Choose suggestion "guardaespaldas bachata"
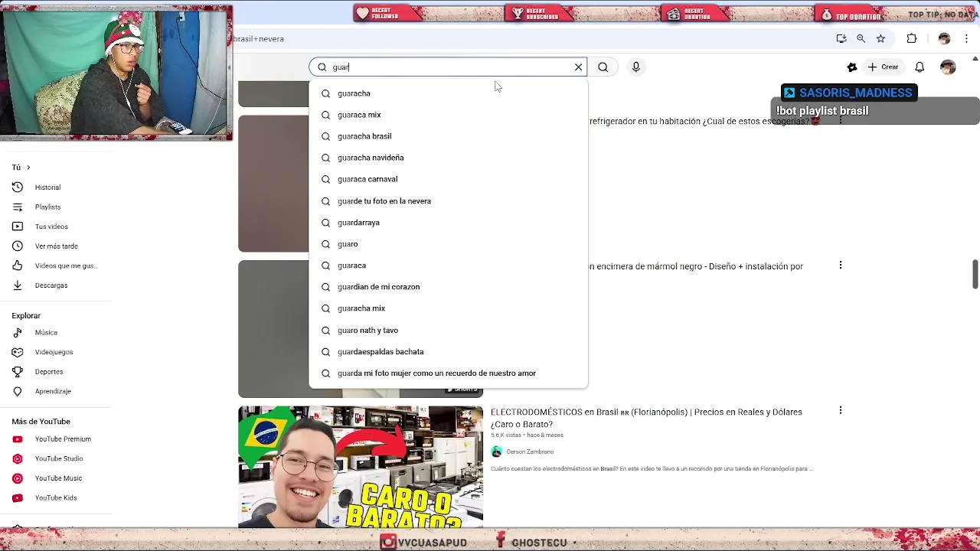The width and height of the screenshot is (980, 551). (x=448, y=352)
